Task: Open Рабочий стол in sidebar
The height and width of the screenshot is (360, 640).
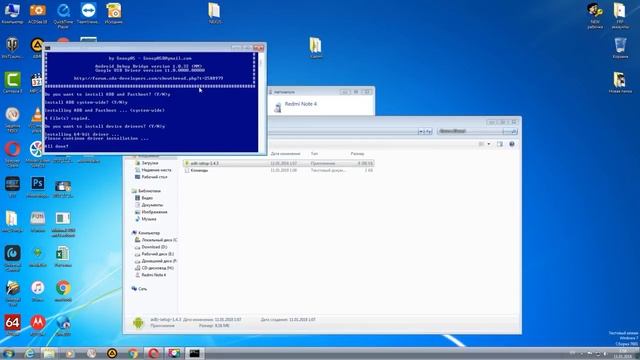Action: pyautogui.click(x=154, y=177)
